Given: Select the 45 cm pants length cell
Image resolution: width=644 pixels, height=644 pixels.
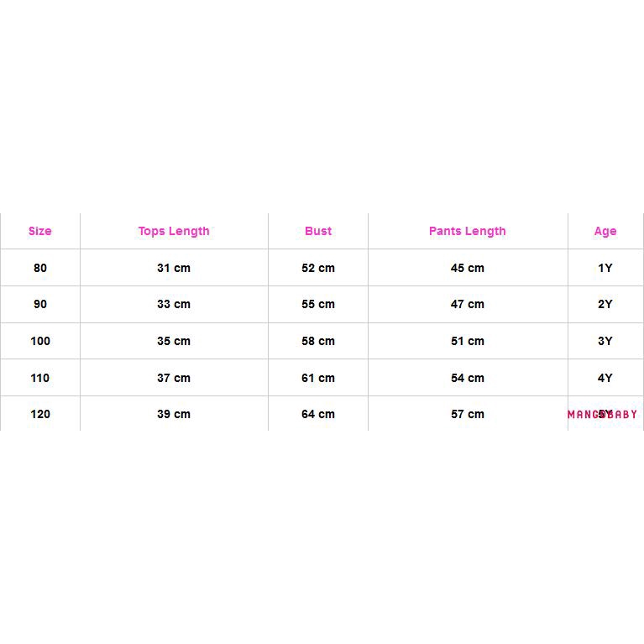Looking at the screenshot, I should tap(468, 268).
